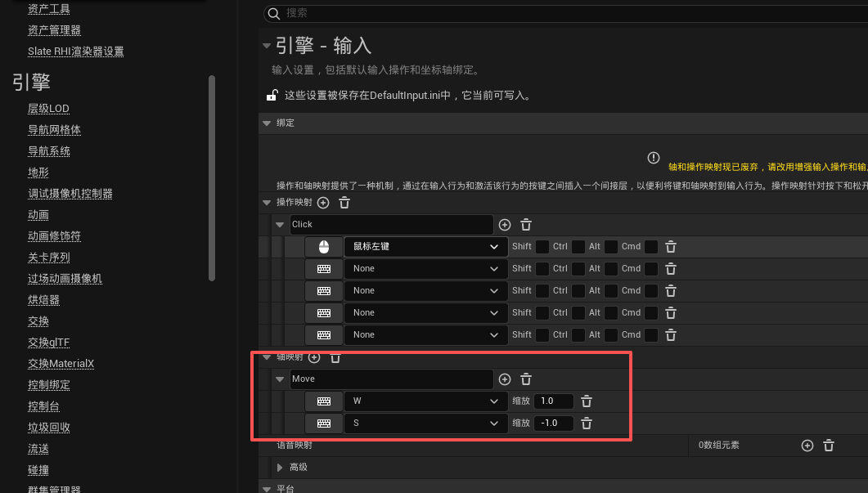Click the keyboard key-selector icon in the S row
Screen dimensions: 868x493
[x=324, y=424]
